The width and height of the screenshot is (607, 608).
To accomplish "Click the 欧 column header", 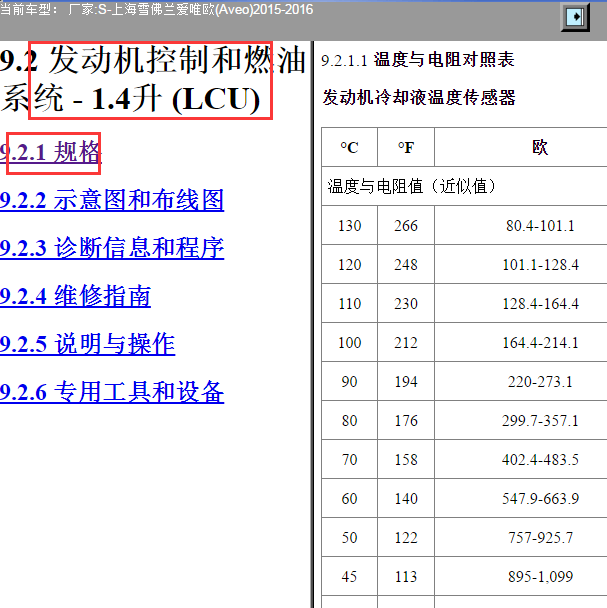I will [521, 147].
